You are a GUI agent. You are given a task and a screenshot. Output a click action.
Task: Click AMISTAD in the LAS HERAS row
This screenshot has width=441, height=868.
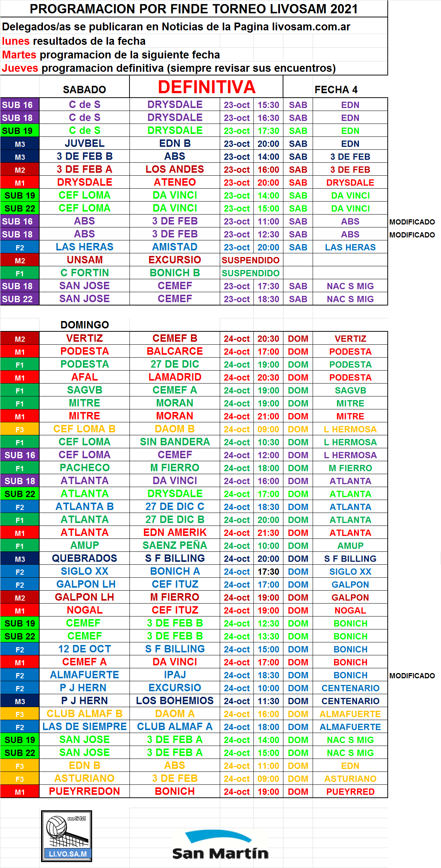[x=175, y=247]
